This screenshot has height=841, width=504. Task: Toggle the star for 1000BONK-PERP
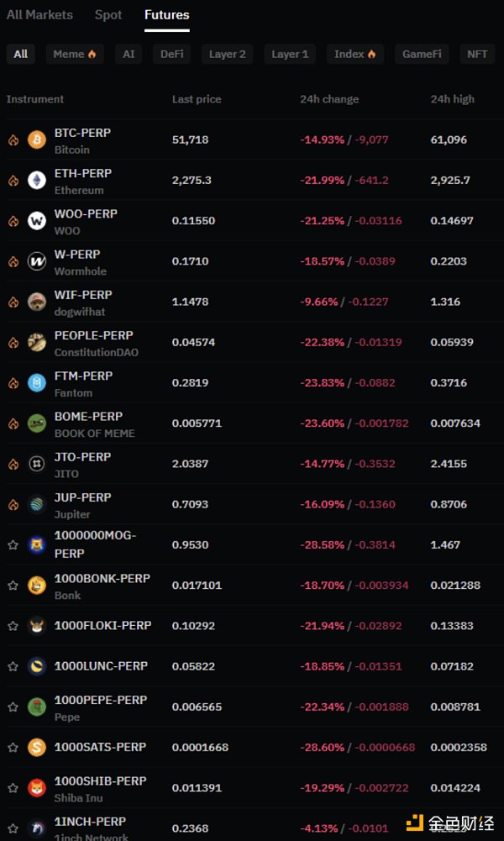[13, 586]
